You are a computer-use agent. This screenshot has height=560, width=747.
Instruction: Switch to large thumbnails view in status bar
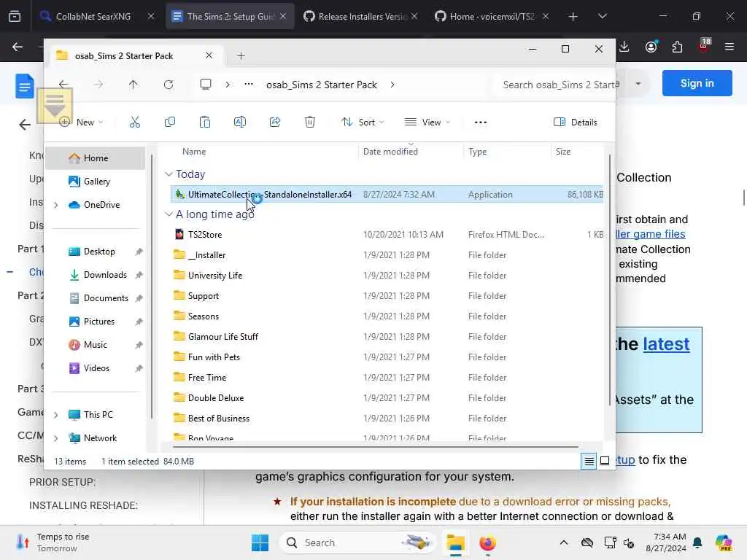(x=605, y=461)
